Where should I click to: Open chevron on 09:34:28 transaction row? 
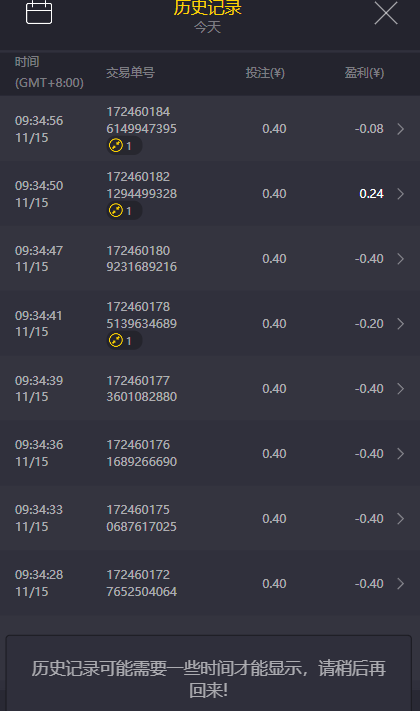tap(400, 584)
